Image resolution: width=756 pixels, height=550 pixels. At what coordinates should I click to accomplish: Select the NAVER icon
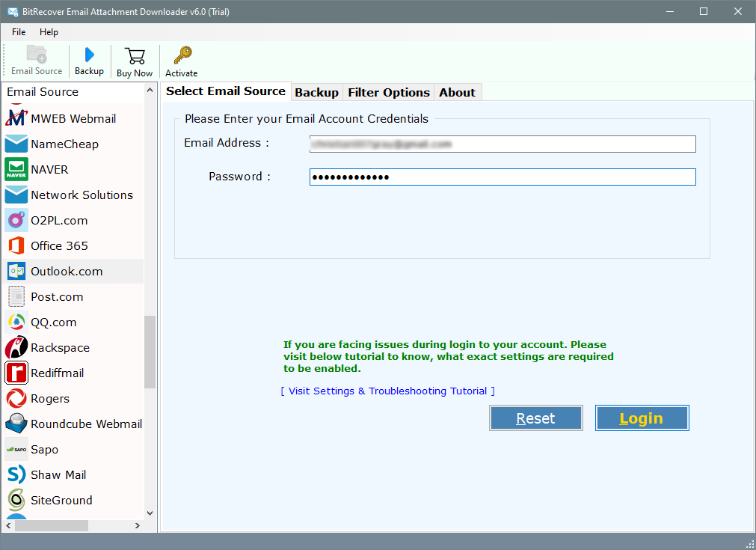coord(16,169)
